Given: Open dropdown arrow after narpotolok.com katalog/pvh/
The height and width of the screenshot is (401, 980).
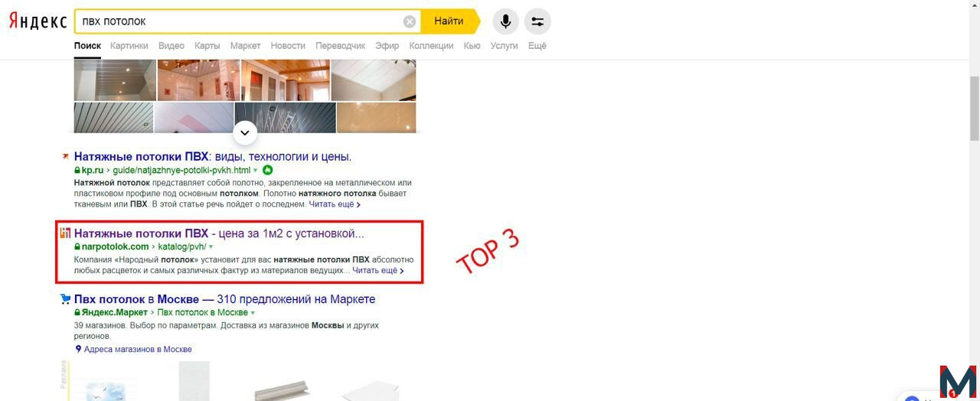Looking at the screenshot, I should 211,247.
